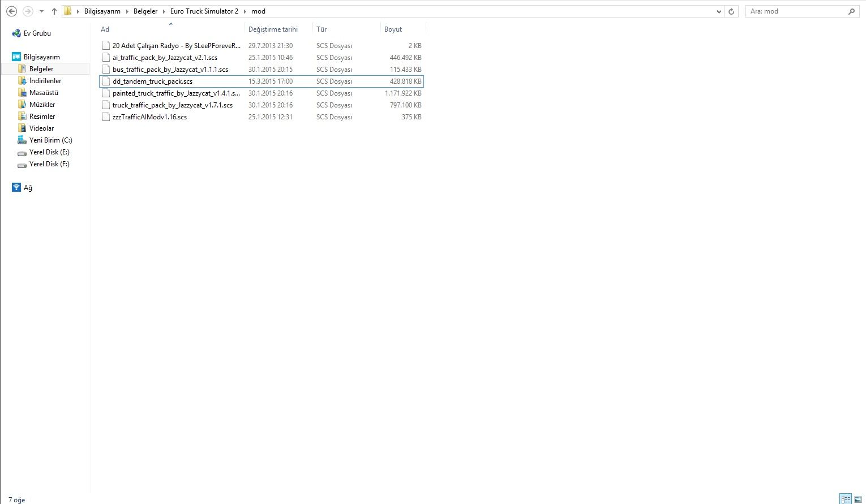This screenshot has width=866, height=504.
Task: Open İndirilenler folder in sidebar
Action: [45, 81]
